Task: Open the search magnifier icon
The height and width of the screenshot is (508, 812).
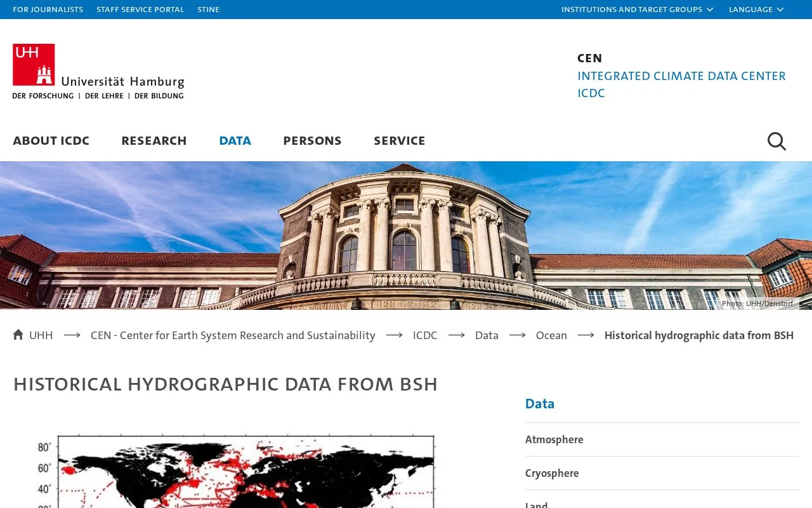Action: (776, 141)
